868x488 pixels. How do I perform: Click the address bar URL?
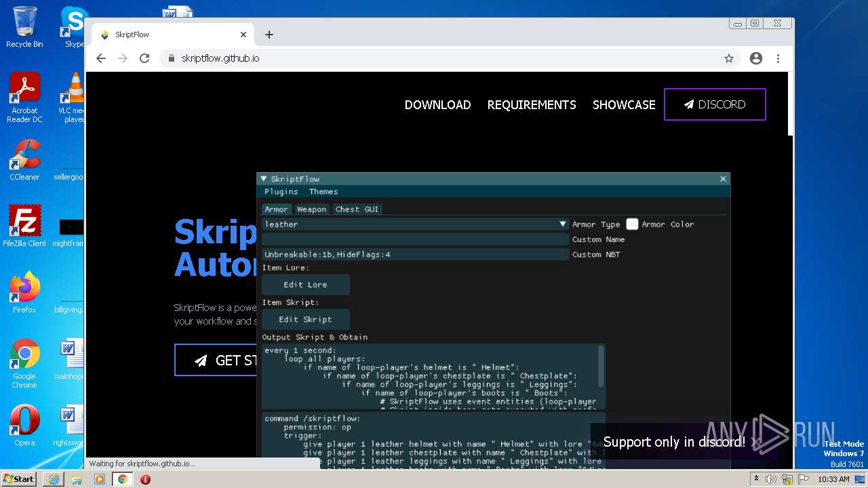(220, 58)
